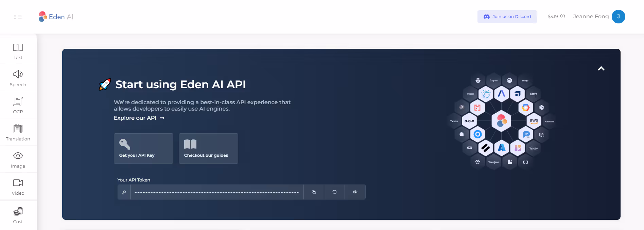
Task: Click the Google Cloud provider hexagon
Action: pyautogui.click(x=526, y=108)
